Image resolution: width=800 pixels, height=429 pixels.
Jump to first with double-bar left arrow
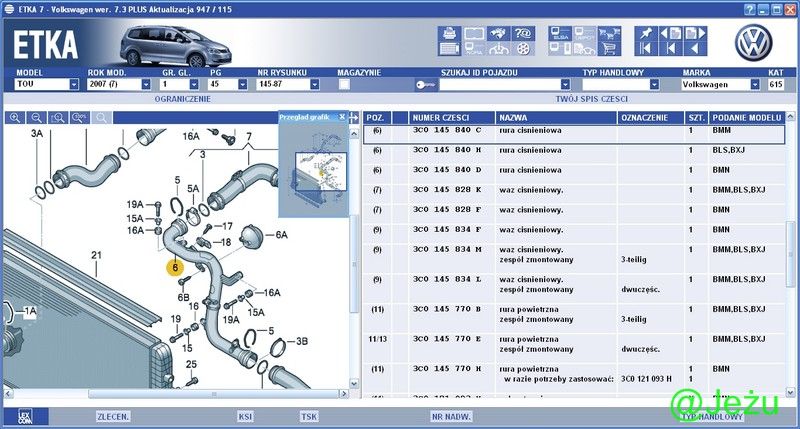(x=646, y=49)
